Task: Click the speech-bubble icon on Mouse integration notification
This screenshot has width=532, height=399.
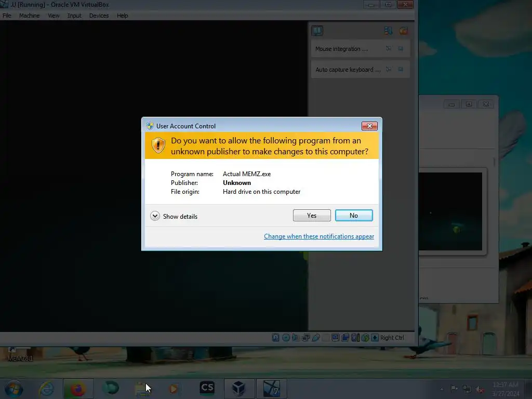Action: 389,49
